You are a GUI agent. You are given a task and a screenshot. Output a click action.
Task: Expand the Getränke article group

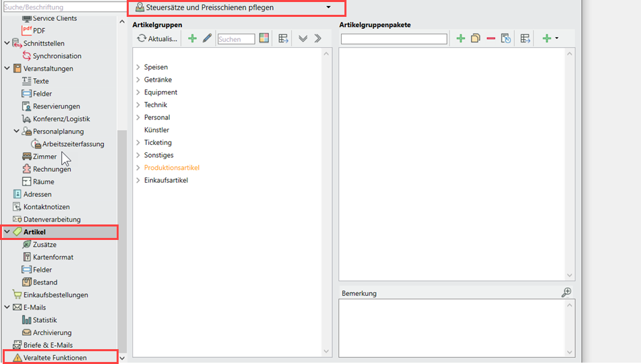[138, 80]
